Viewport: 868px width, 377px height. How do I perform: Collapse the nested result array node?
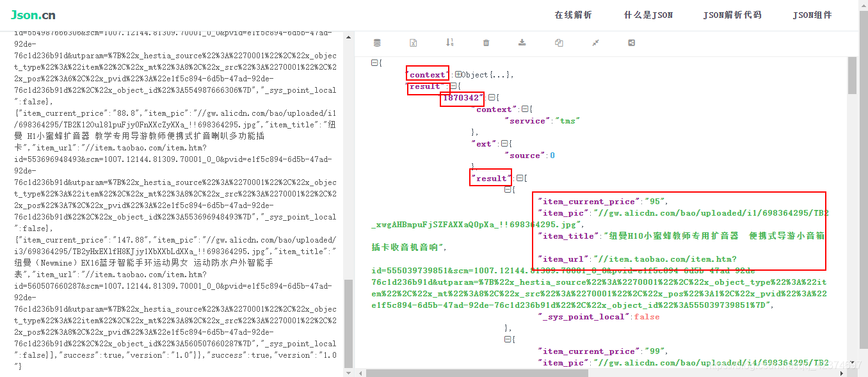519,179
